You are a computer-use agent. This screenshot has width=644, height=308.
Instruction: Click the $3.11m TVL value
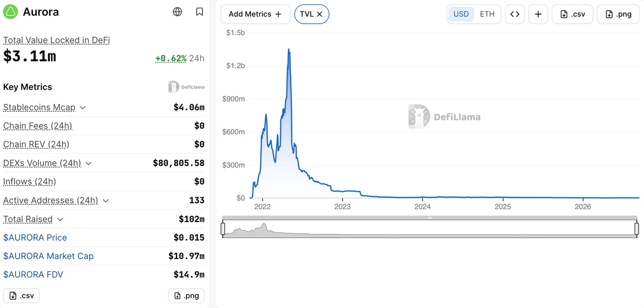[30, 56]
